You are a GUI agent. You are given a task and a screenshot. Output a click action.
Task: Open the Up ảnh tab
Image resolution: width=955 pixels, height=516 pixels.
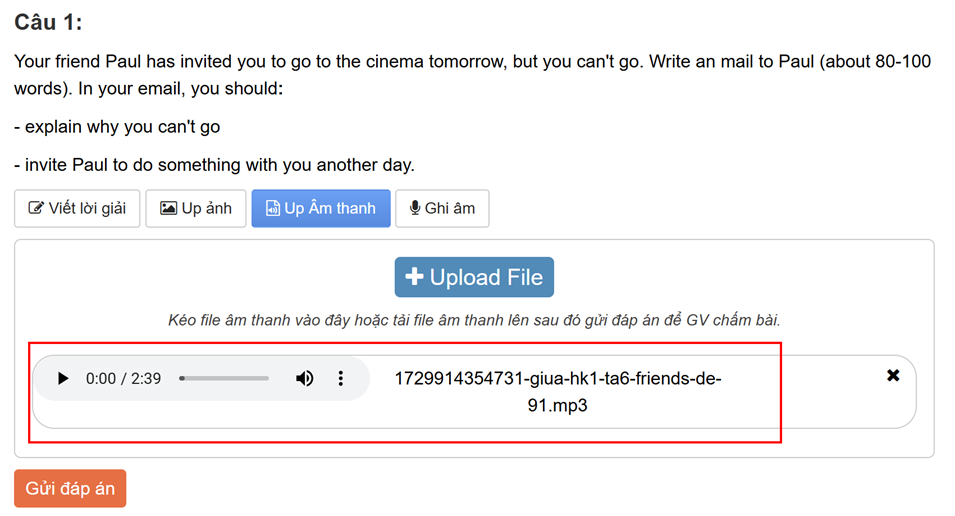pos(196,208)
